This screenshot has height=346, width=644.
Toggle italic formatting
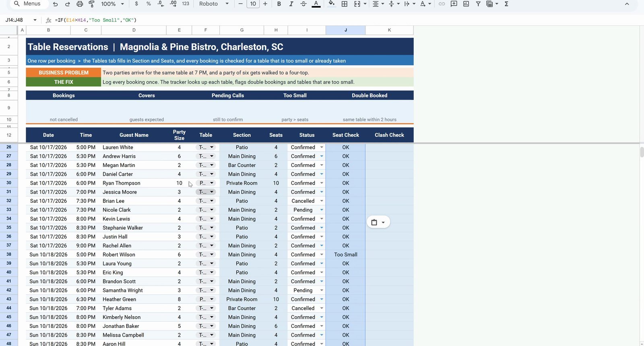click(291, 4)
